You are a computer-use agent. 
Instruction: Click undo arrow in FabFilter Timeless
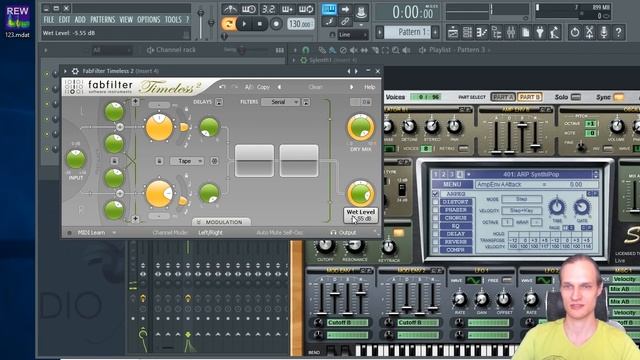pos(222,87)
